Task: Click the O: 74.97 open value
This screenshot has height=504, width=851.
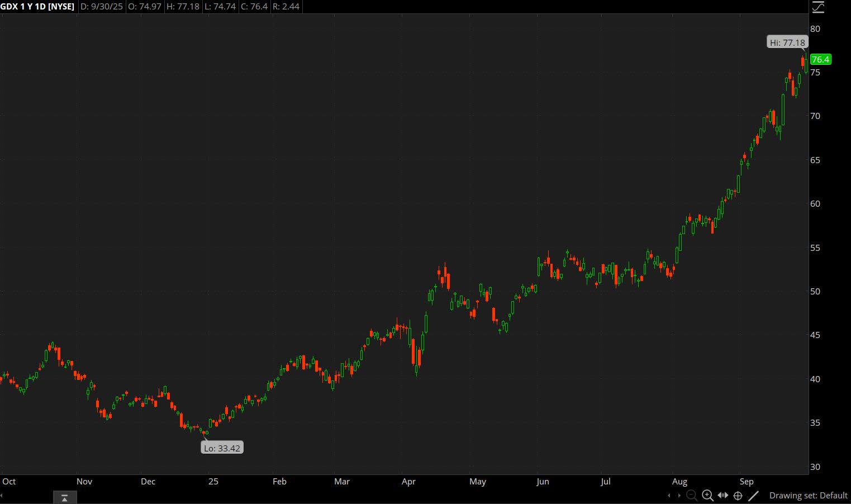Action: pyautogui.click(x=145, y=7)
